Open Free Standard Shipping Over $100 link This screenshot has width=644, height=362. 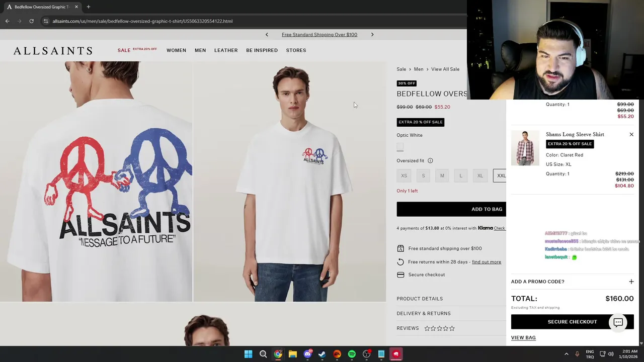click(319, 35)
